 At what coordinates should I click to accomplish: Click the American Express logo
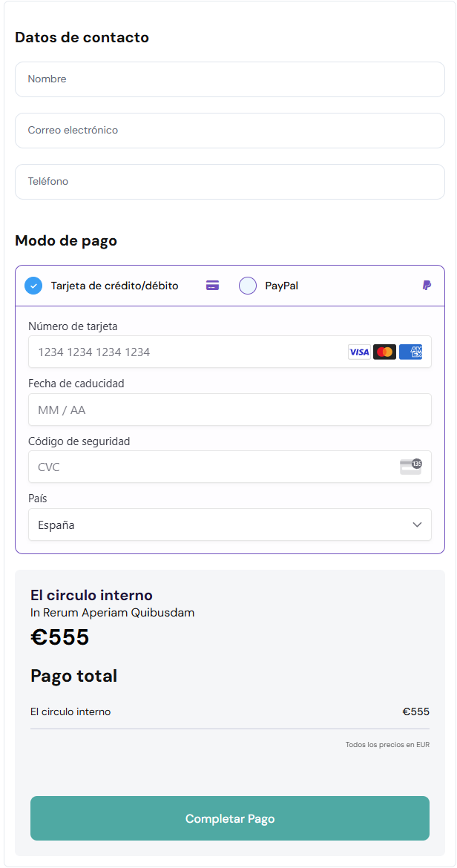click(x=410, y=352)
